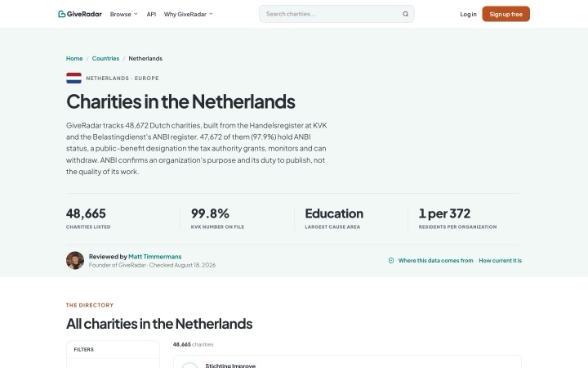Click the search magnifier icon

[x=405, y=14]
